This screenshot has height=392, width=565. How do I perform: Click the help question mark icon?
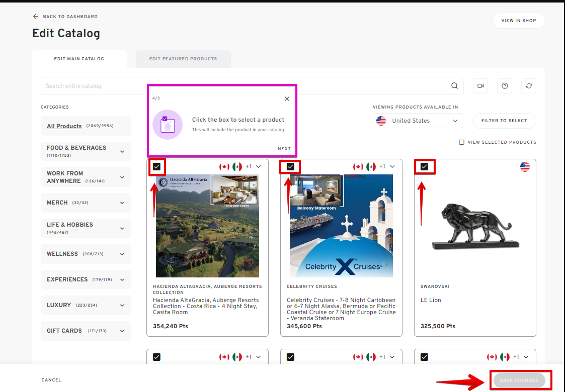pos(505,86)
